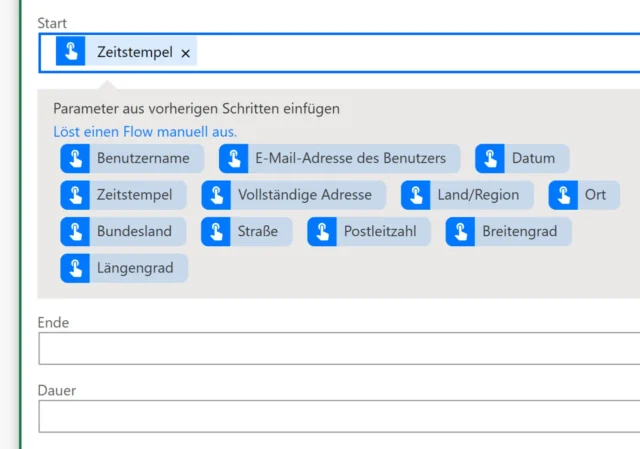Focus the Dauer input field

pyautogui.click(x=340, y=416)
